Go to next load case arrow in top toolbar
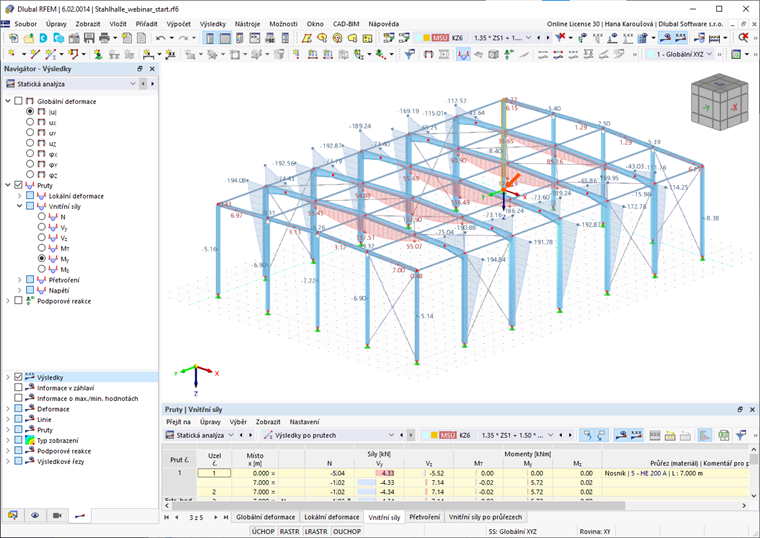The height and width of the screenshot is (538, 760). [x=548, y=38]
